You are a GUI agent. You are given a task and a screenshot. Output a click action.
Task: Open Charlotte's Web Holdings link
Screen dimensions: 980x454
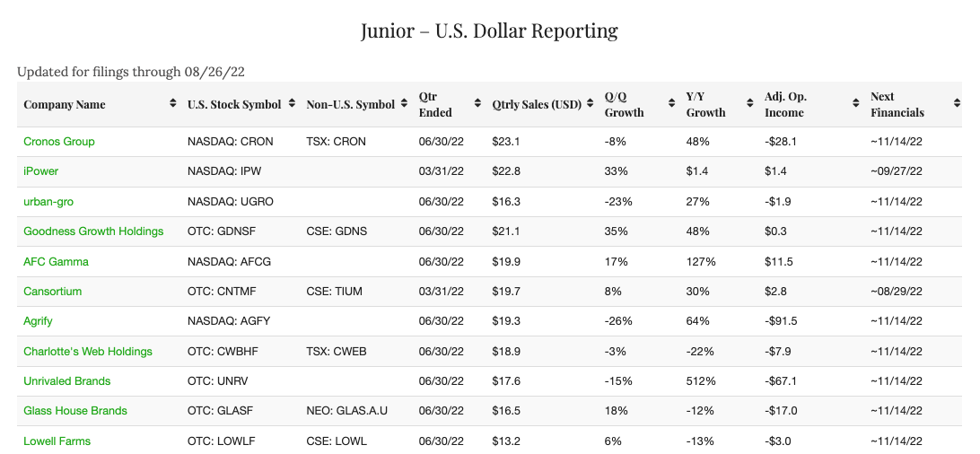(88, 352)
